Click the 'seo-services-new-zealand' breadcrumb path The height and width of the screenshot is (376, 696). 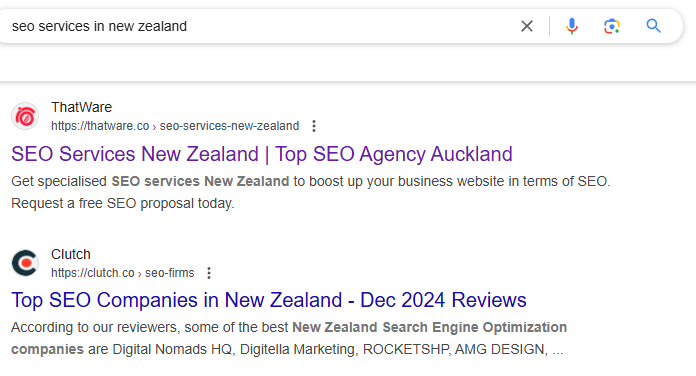click(229, 126)
